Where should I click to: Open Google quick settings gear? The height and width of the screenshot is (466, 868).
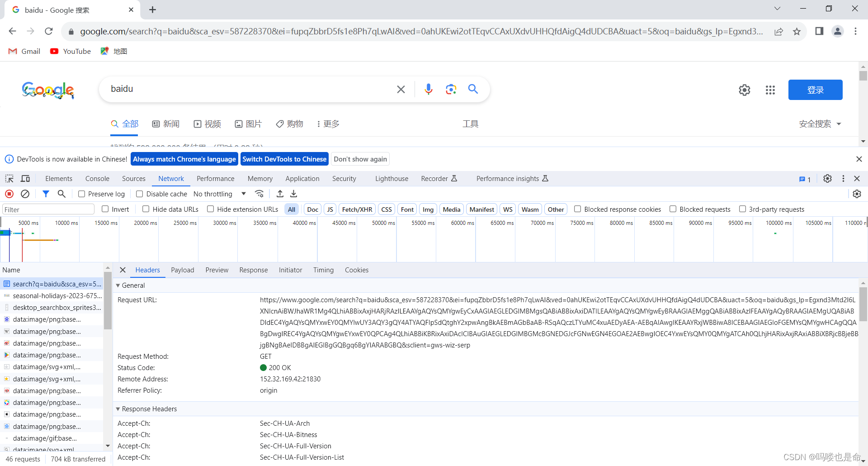[x=745, y=90]
